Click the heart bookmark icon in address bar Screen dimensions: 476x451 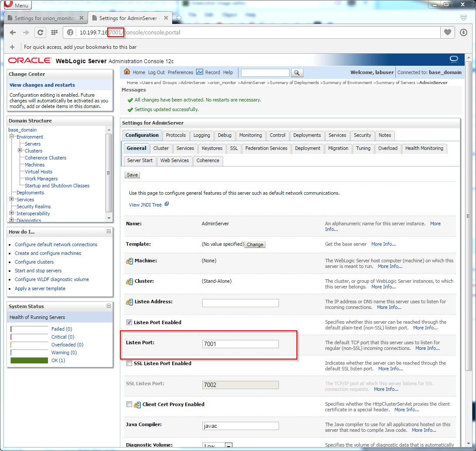tap(448, 32)
